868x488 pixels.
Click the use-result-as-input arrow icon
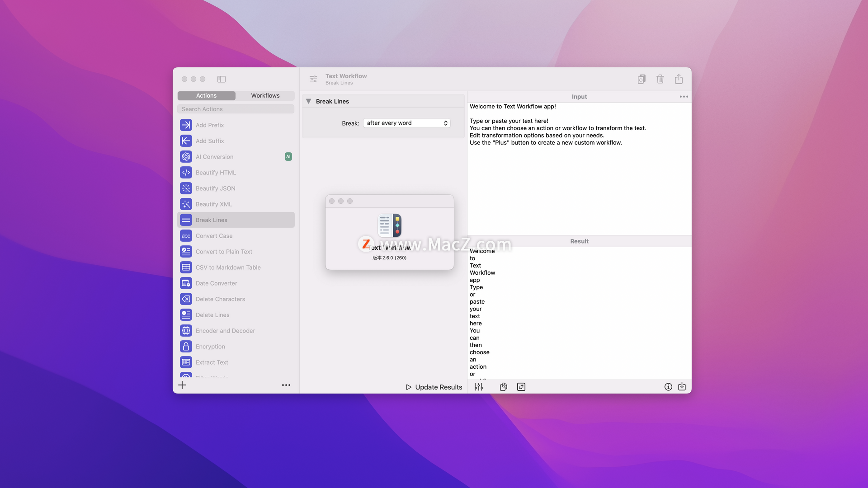pos(521,387)
